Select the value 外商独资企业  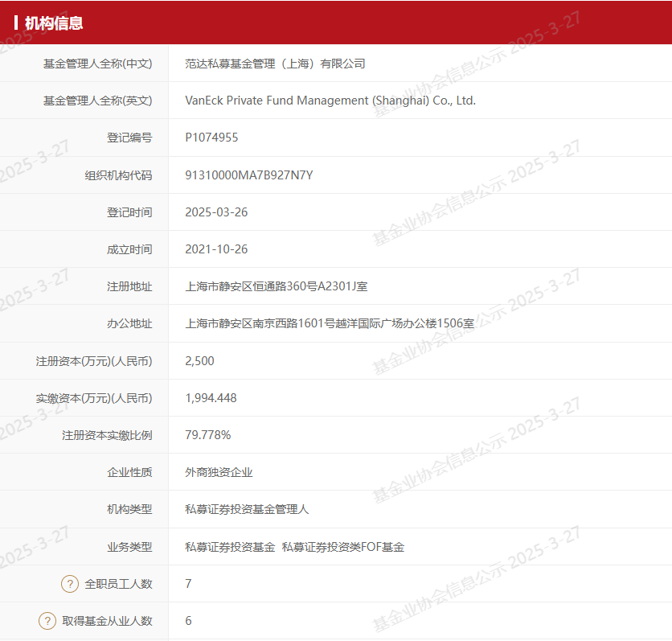click(x=219, y=472)
